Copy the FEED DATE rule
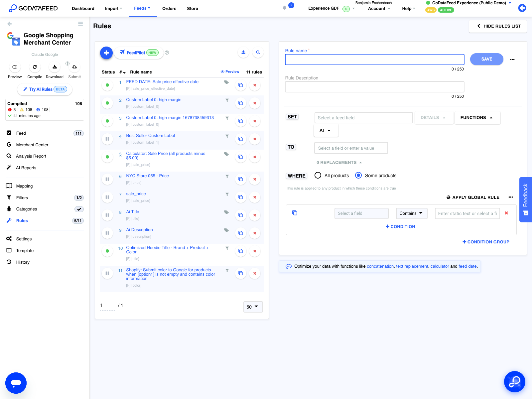This screenshot has height=399, width=532. click(240, 85)
